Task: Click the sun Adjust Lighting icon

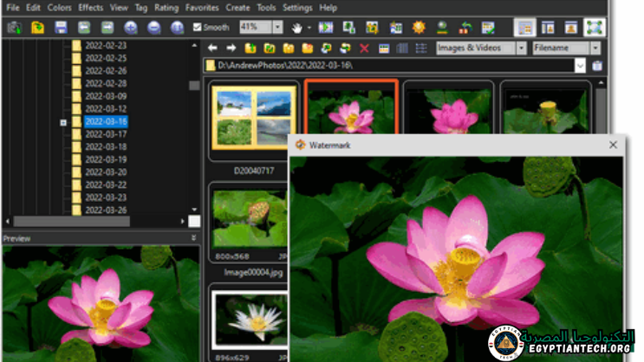Action: tap(419, 28)
